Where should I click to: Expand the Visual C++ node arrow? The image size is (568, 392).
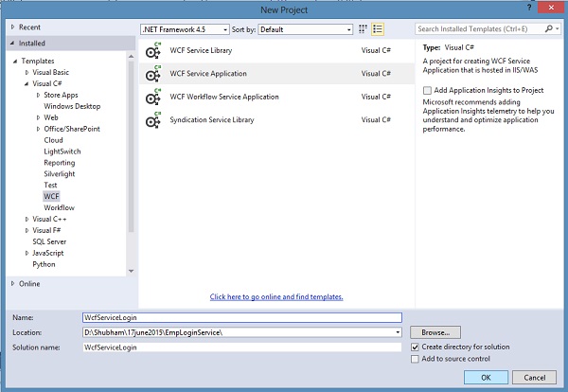point(27,219)
